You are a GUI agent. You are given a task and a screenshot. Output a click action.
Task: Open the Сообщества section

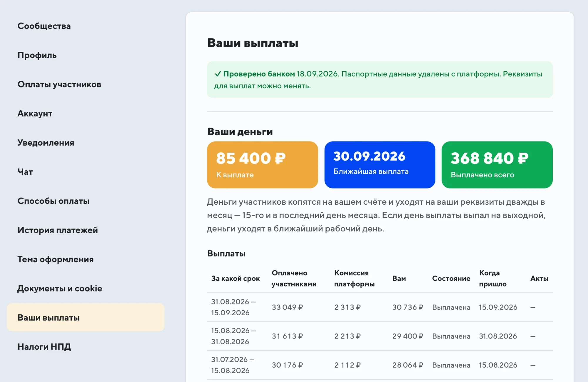coord(44,26)
